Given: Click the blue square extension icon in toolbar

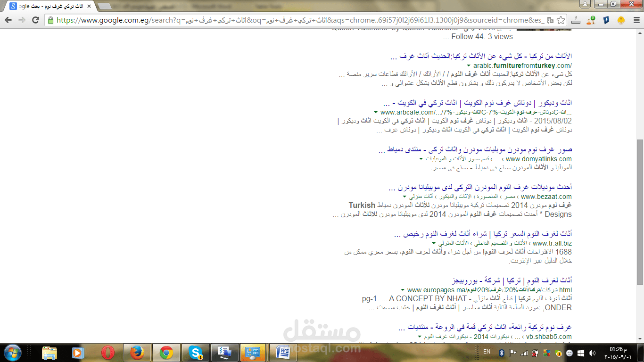Looking at the screenshot, I should 606,20.
